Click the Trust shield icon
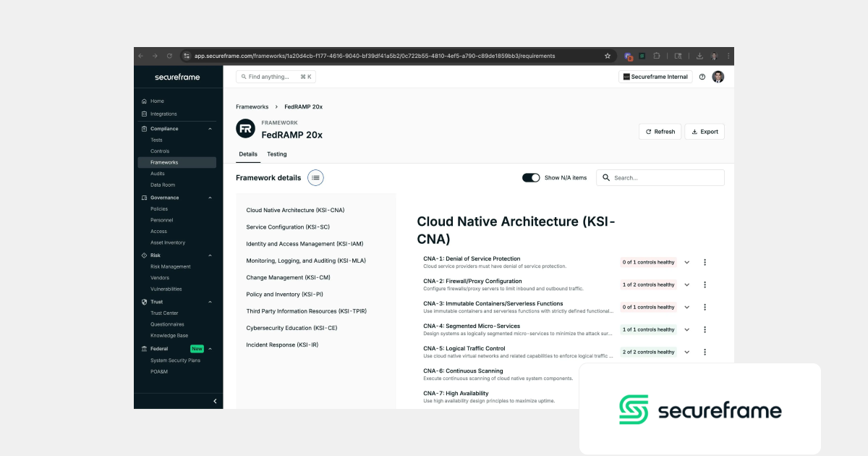The height and width of the screenshot is (456, 868). pos(145,302)
